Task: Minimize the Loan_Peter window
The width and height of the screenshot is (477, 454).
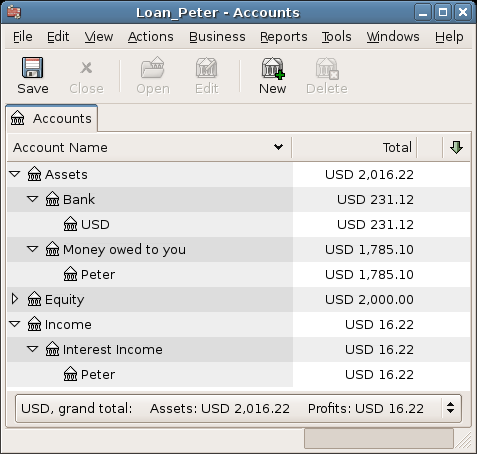Action: point(423,13)
